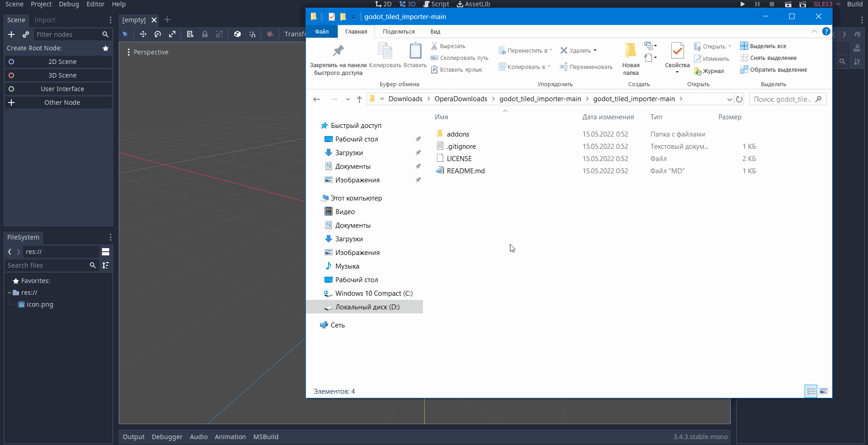Add a new node in Scene panel
Viewport: 868px width, 445px height.
tap(11, 34)
